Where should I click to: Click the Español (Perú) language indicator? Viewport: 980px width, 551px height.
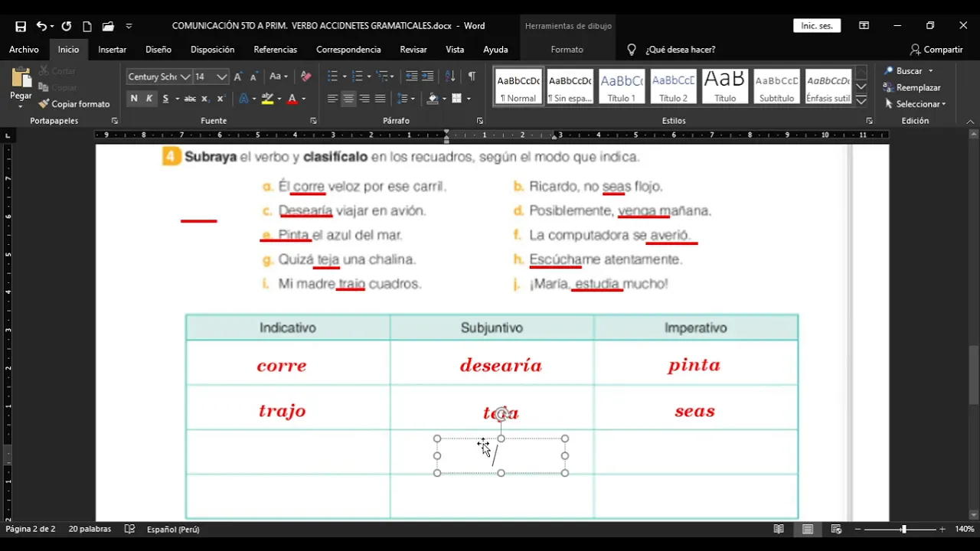(173, 529)
